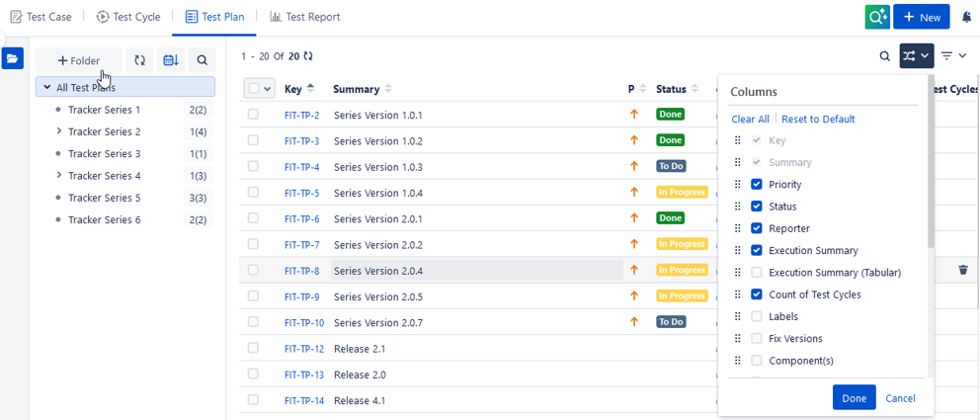
Task: Grab the drag handle beside Reporter
Action: pyautogui.click(x=738, y=228)
